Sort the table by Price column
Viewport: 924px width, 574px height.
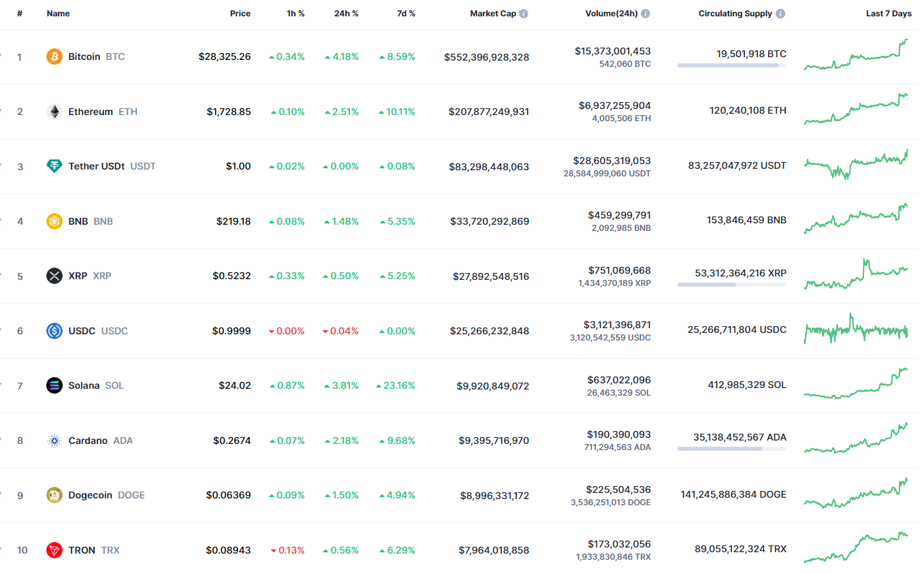click(x=240, y=14)
